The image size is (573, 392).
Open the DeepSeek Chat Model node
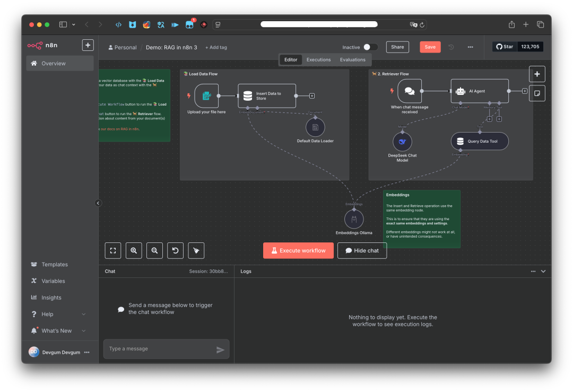[x=402, y=141]
